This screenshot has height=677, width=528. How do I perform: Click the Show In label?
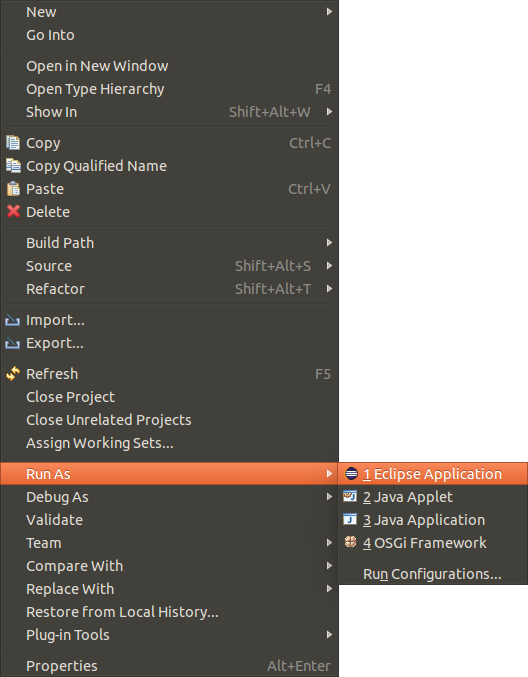[51, 112]
